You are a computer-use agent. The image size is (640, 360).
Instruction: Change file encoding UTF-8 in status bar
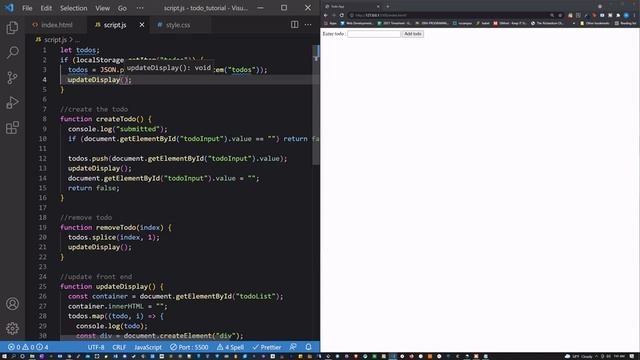[96, 347]
